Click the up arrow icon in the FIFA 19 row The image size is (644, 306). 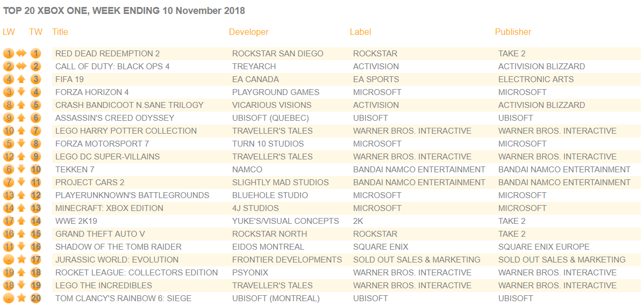pyautogui.click(x=22, y=79)
